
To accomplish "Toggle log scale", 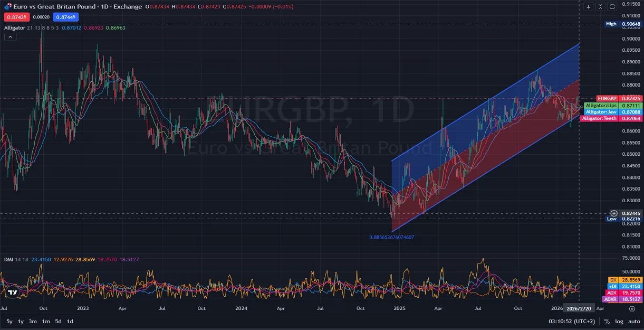I will tap(619, 321).
